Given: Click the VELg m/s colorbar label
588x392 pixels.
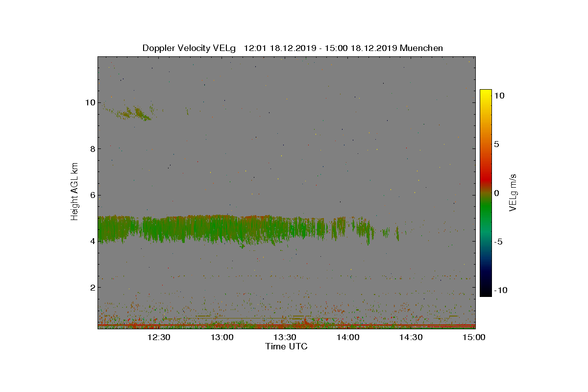Looking at the screenshot, I should pos(513,192).
